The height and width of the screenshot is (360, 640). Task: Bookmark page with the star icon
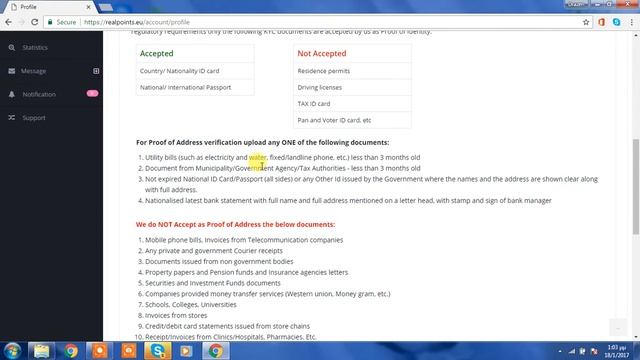586,22
